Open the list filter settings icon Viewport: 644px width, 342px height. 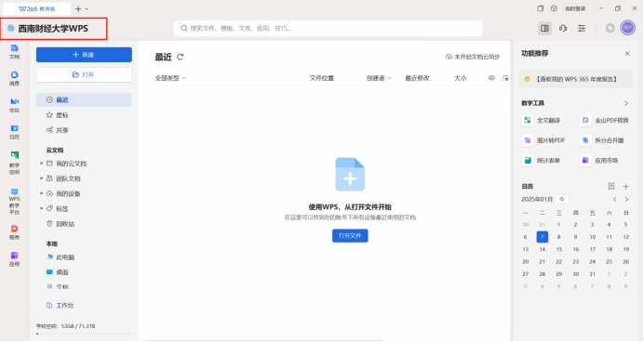pyautogui.click(x=505, y=78)
